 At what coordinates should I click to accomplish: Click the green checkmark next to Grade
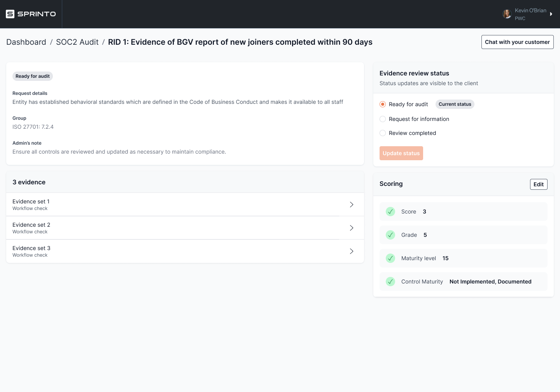390,235
